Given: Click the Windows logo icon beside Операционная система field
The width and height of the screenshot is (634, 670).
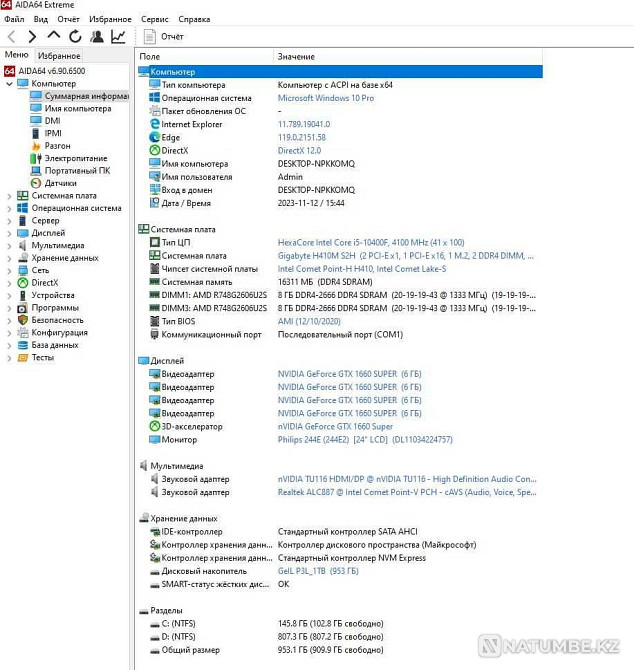Looking at the screenshot, I should click(154, 98).
